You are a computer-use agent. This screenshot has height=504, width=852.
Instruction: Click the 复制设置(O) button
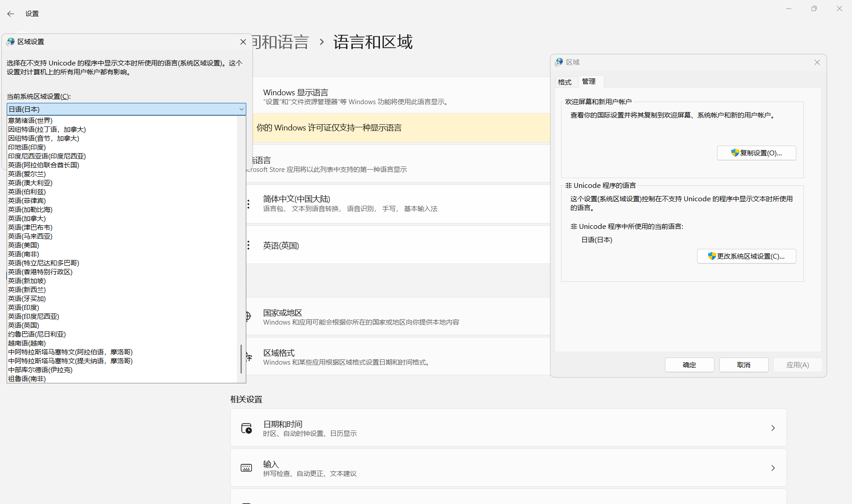756,153
